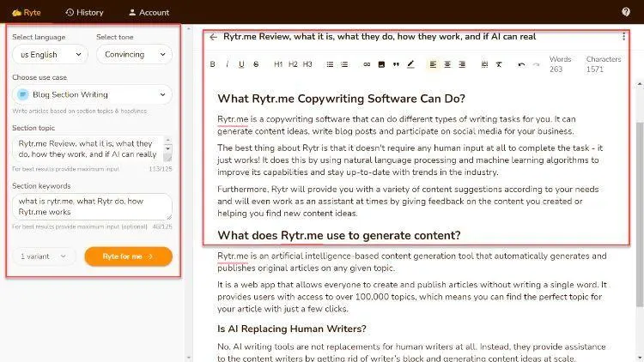
Task: Click the Ryte for me button
Action: 129,256
